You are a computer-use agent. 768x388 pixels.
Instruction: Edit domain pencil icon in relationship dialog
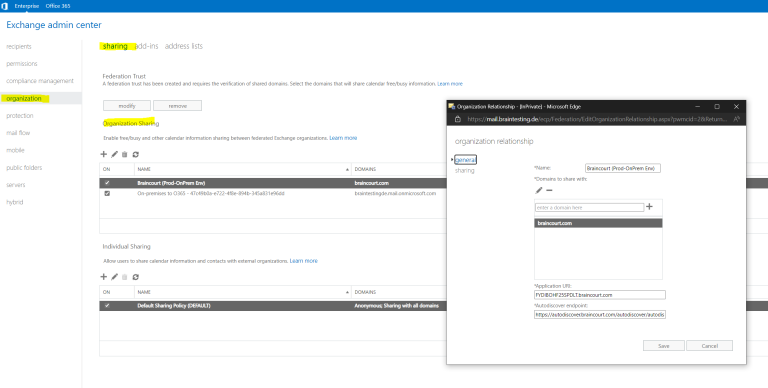(539, 190)
